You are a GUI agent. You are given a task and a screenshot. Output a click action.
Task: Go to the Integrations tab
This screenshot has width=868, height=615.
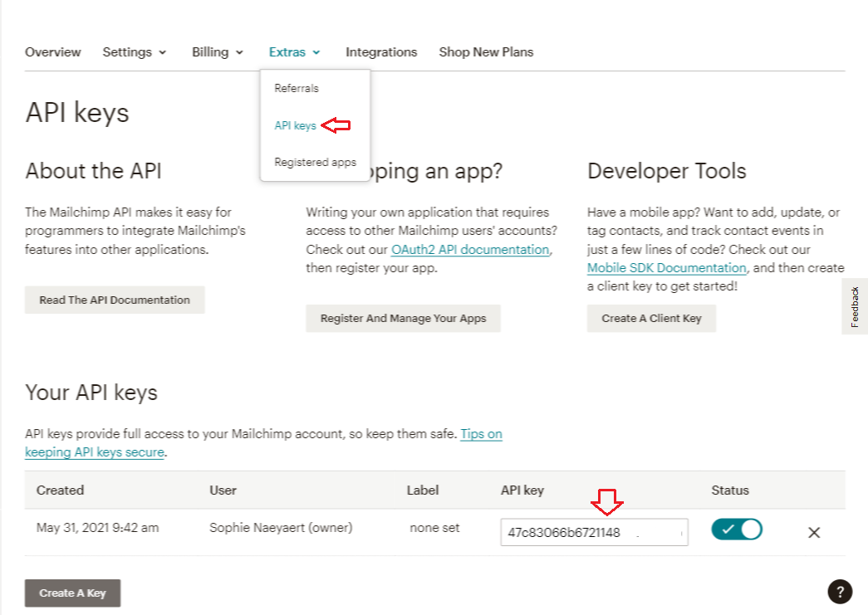click(x=381, y=52)
